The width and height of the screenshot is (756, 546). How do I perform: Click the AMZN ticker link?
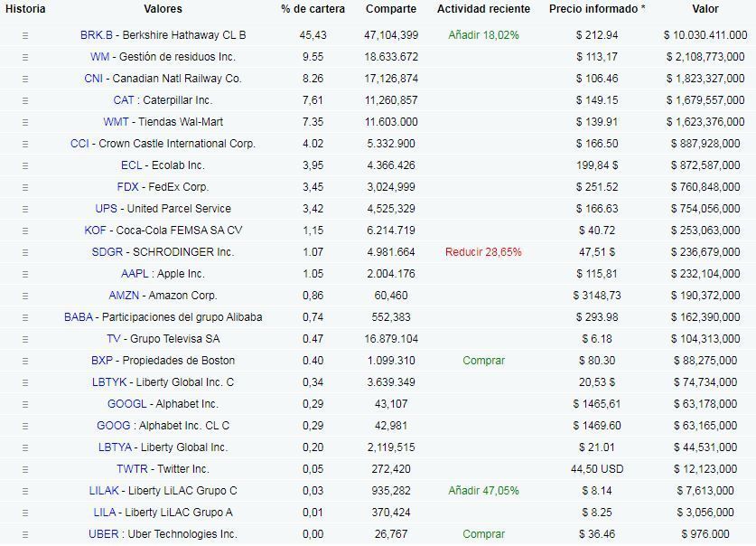(124, 296)
